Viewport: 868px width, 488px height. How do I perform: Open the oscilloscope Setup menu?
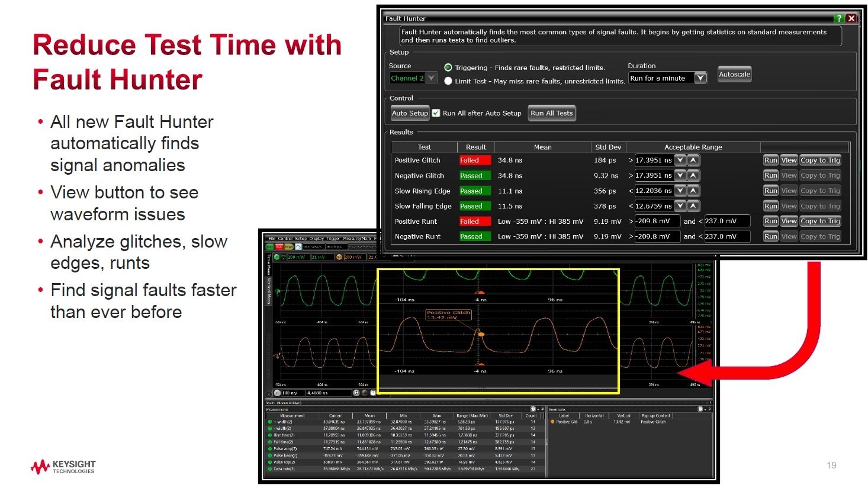(301, 239)
